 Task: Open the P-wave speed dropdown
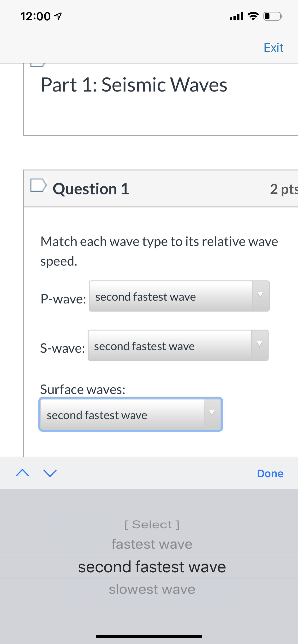(179, 296)
